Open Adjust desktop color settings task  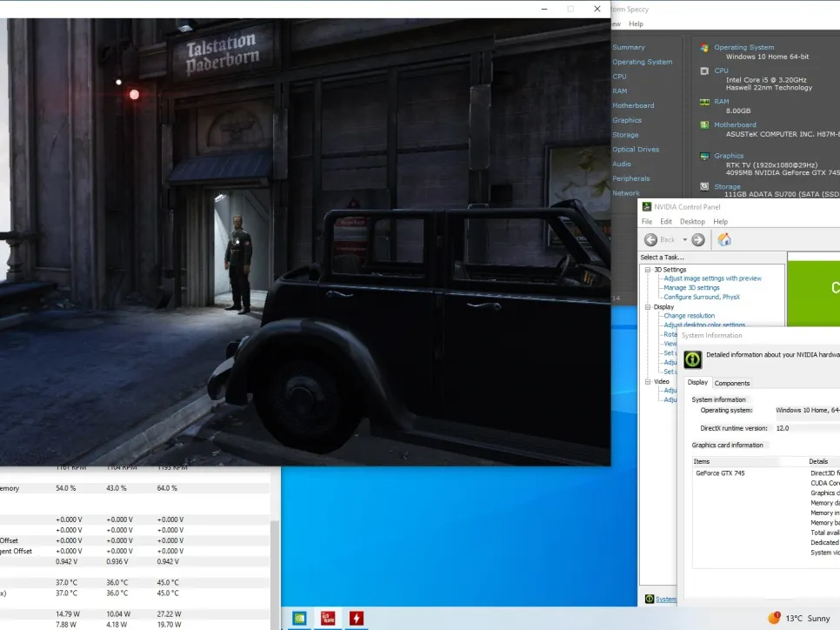point(704,325)
